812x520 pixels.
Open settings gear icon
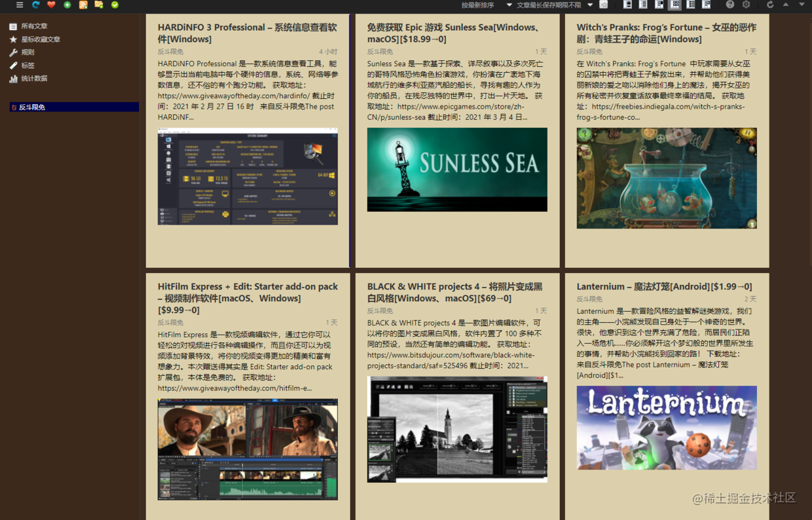coord(746,5)
